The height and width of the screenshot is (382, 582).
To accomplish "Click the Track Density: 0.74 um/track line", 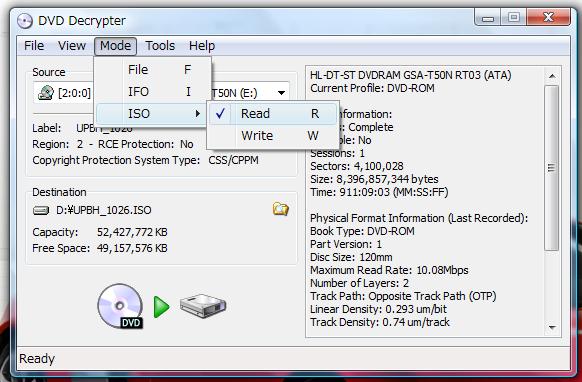I will point(380,322).
